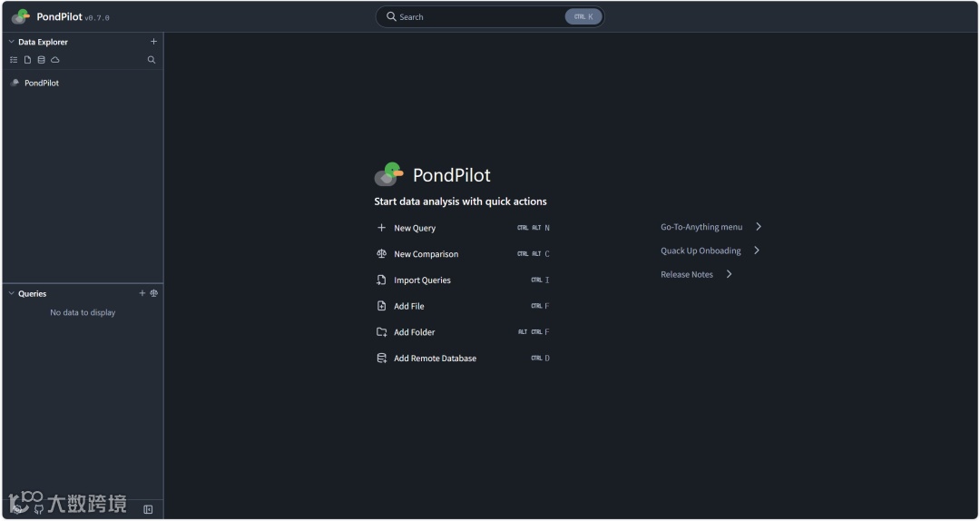Image resolution: width=980 pixels, height=521 pixels.
Task: Choose the New Query quick action
Action: pos(463,229)
